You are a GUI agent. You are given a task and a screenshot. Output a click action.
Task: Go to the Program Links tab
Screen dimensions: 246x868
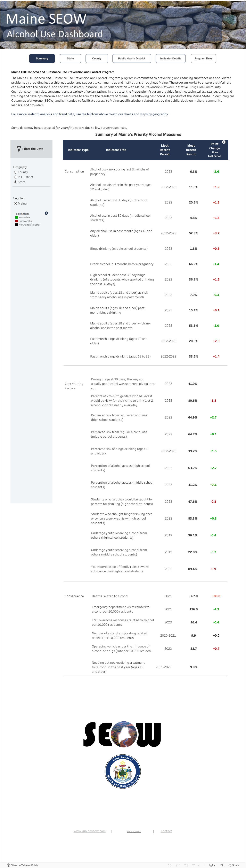(x=203, y=59)
